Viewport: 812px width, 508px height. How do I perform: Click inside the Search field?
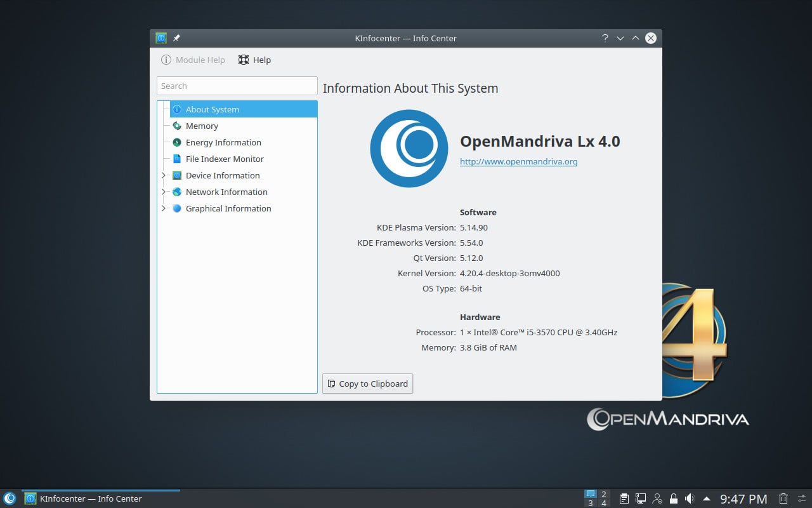237,85
